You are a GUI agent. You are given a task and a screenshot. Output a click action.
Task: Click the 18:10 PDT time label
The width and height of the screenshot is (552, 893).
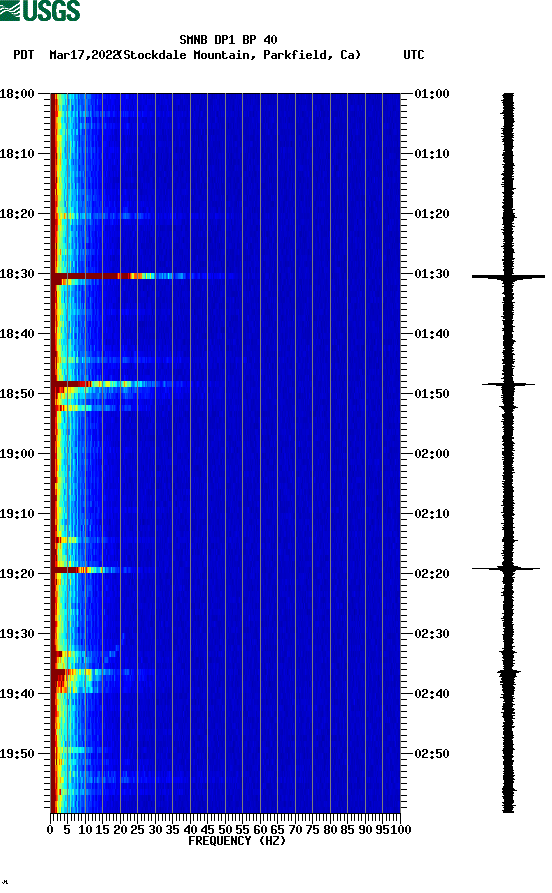click(17, 153)
